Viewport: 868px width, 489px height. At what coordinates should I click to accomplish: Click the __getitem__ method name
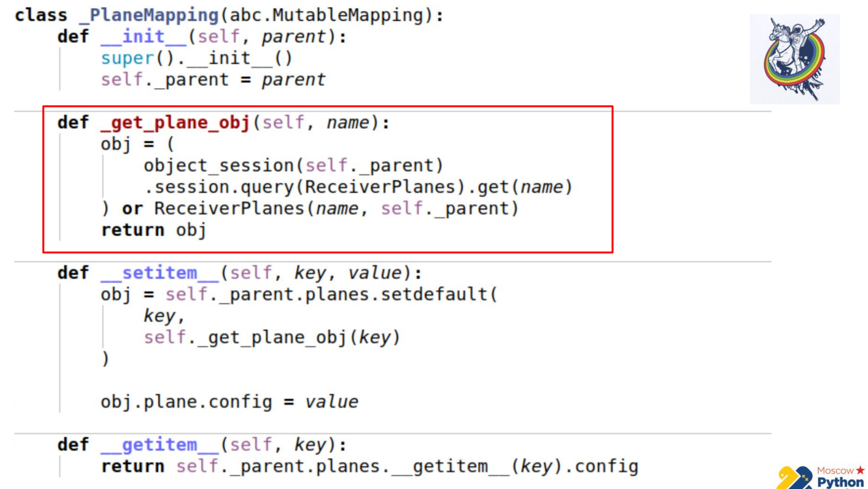(x=160, y=445)
